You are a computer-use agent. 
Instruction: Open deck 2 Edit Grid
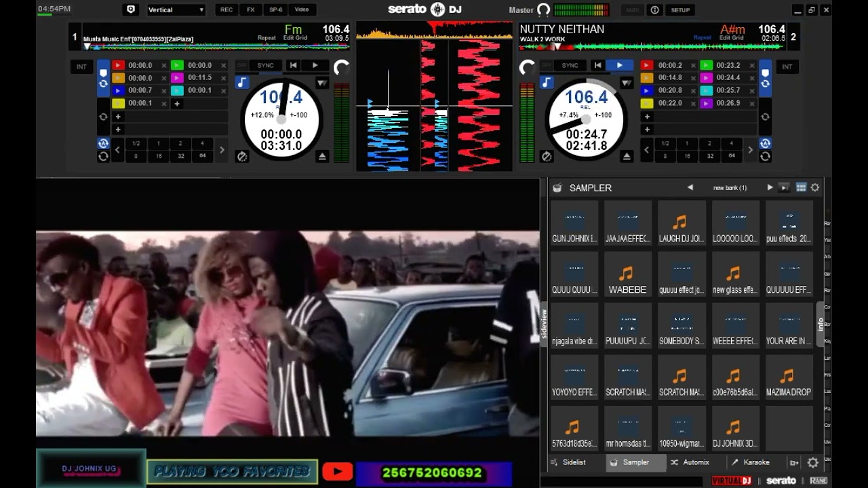(732, 38)
